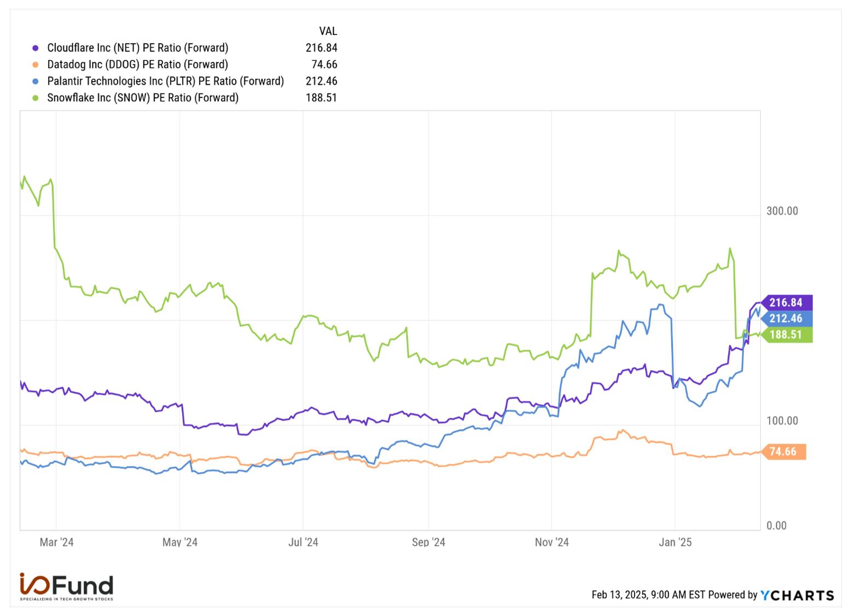
Task: Click the blue Palantir legend dot
Action: click(x=36, y=82)
